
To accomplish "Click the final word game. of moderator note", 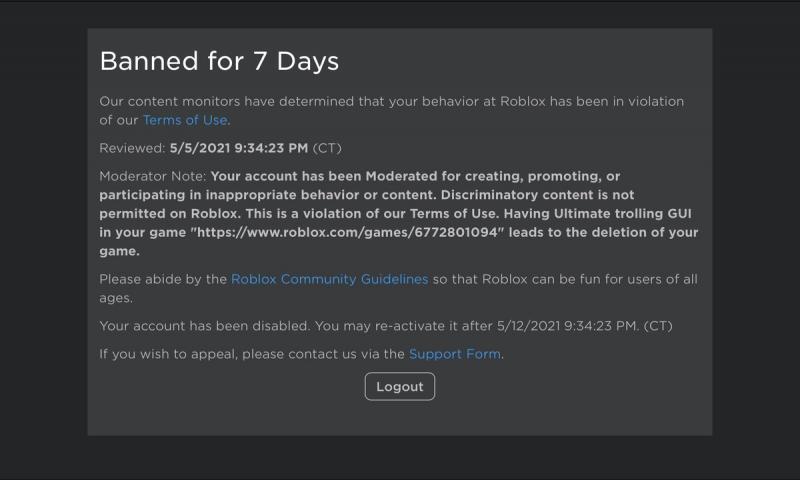I will coord(119,251).
